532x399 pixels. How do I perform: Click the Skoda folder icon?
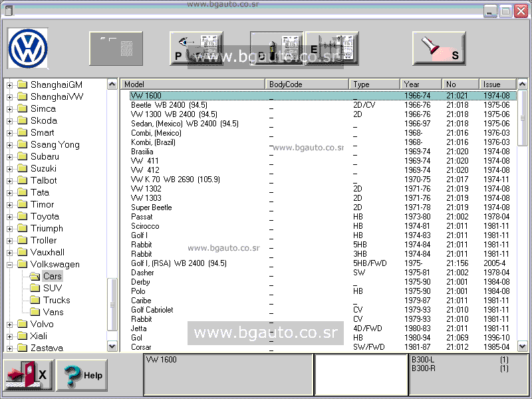coord(23,120)
